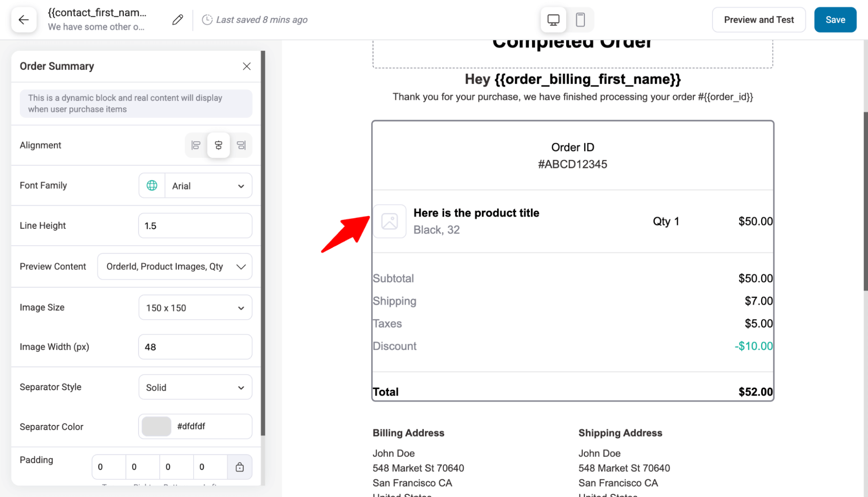
Task: Click the lock/reset padding icon
Action: (240, 467)
